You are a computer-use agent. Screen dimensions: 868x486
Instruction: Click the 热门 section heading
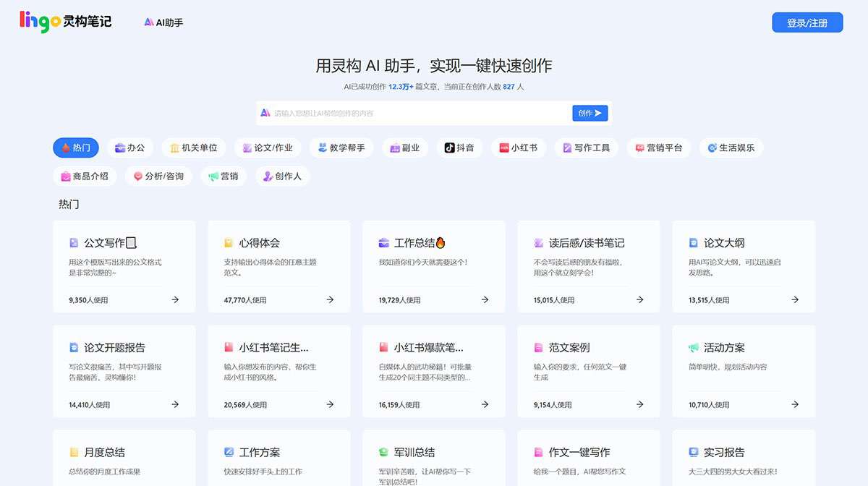[69, 204]
